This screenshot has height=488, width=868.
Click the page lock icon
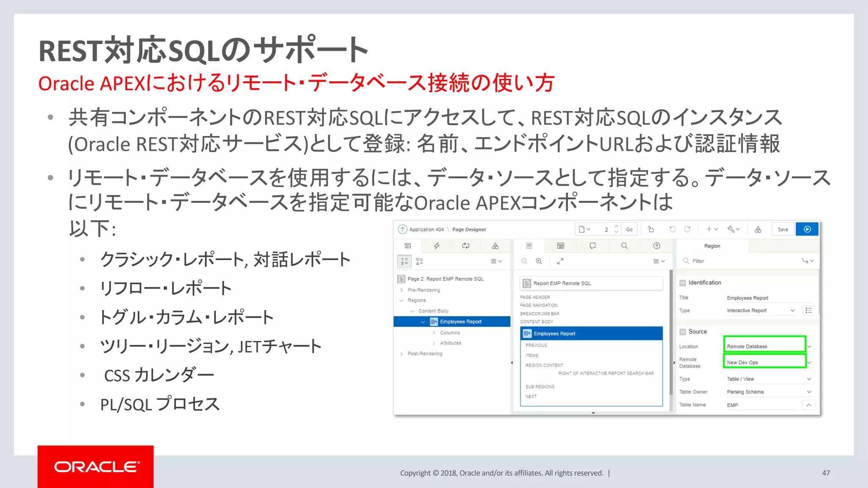[x=651, y=229]
